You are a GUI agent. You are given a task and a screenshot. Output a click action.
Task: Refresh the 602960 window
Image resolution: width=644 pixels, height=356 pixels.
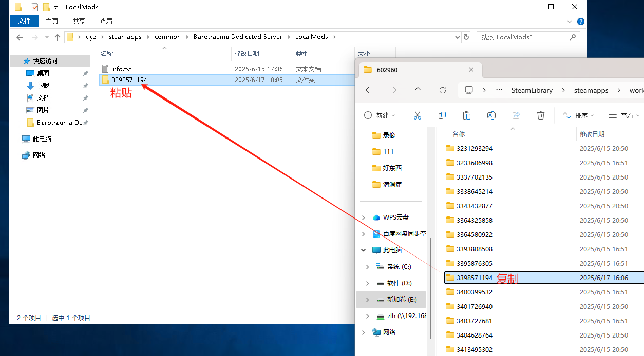click(x=442, y=90)
